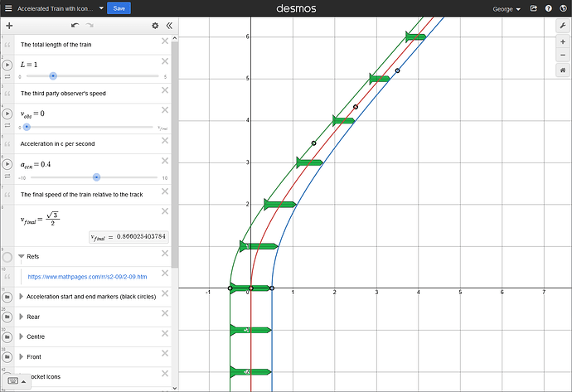572x392 pixels.
Task: Click the add item plus icon
Action: [9, 26]
